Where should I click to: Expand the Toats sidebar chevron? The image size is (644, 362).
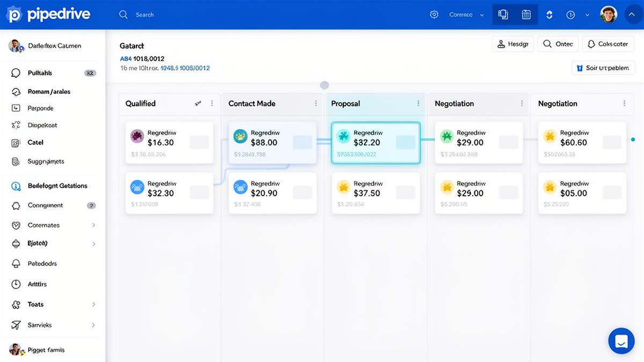tap(93, 305)
